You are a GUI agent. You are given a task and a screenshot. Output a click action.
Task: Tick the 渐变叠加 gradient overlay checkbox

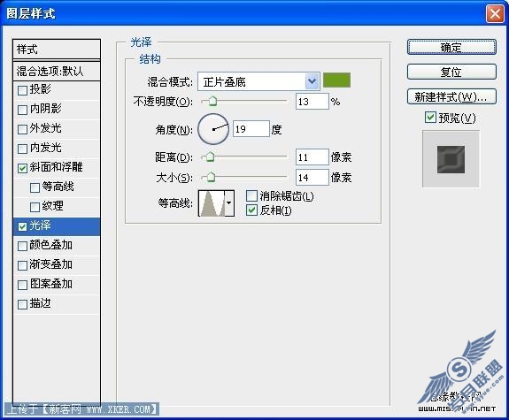(x=22, y=265)
